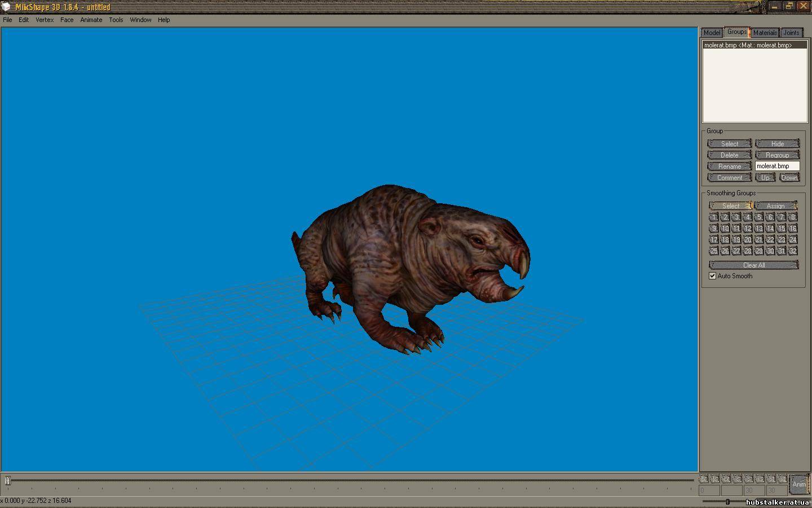Switch to the Materials tab

pyautogui.click(x=765, y=33)
